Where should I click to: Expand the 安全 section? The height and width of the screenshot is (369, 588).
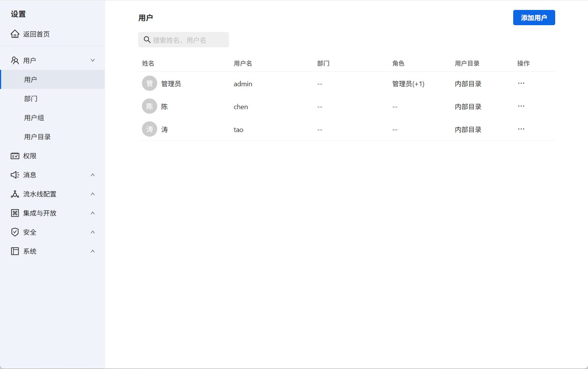click(92, 232)
